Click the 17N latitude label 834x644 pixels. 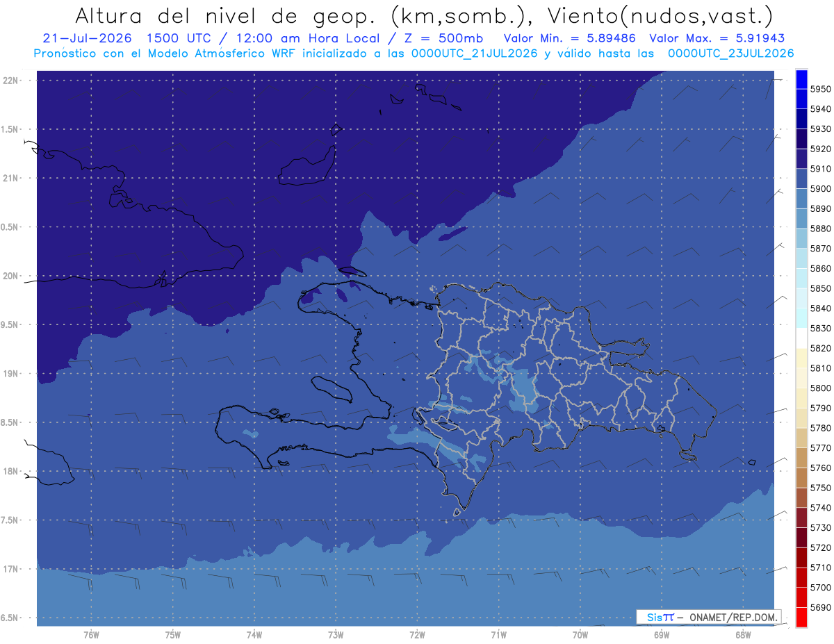[11, 570]
